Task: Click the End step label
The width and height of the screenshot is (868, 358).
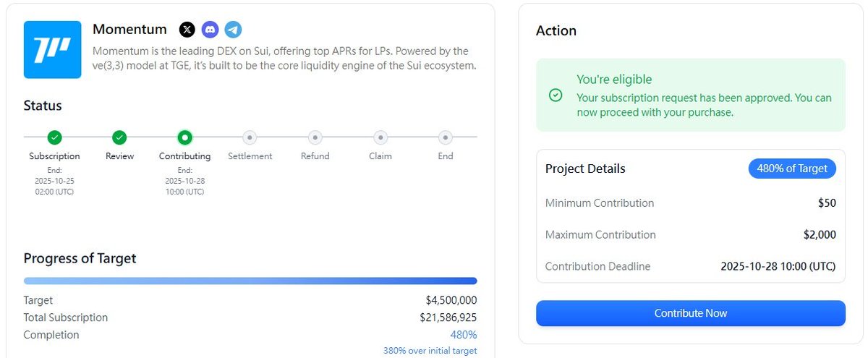Action: pyautogui.click(x=446, y=156)
